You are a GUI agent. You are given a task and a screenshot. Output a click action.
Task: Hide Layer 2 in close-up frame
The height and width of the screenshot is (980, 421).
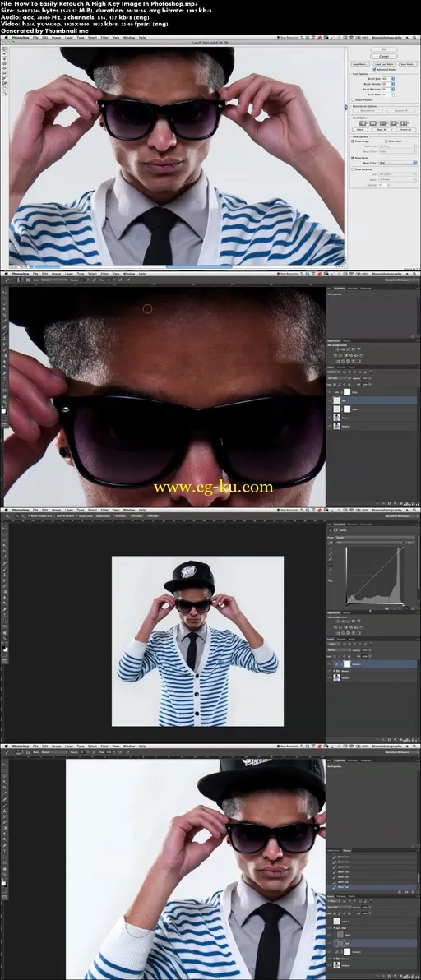coord(329,409)
